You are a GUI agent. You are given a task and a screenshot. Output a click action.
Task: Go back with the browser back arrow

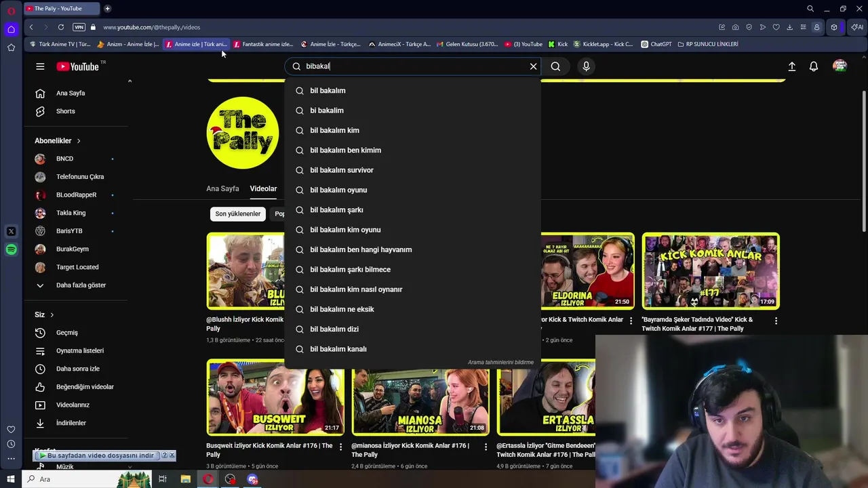(31, 27)
